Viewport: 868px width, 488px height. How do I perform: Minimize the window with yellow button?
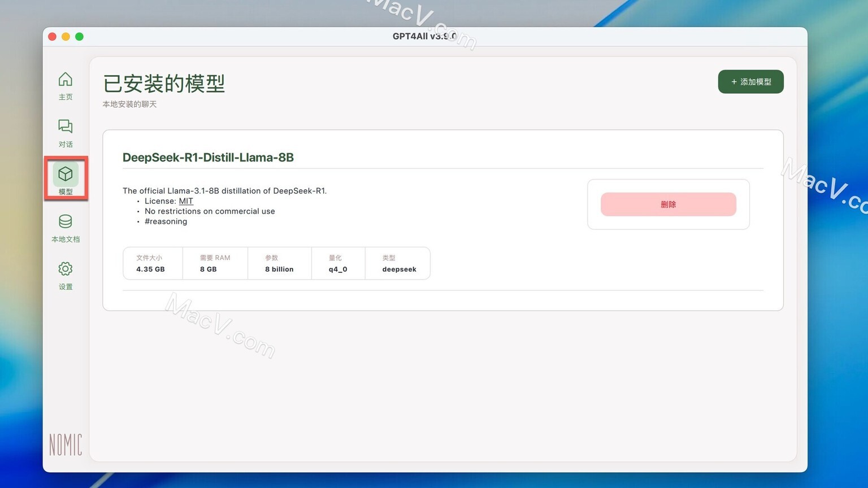tap(66, 37)
